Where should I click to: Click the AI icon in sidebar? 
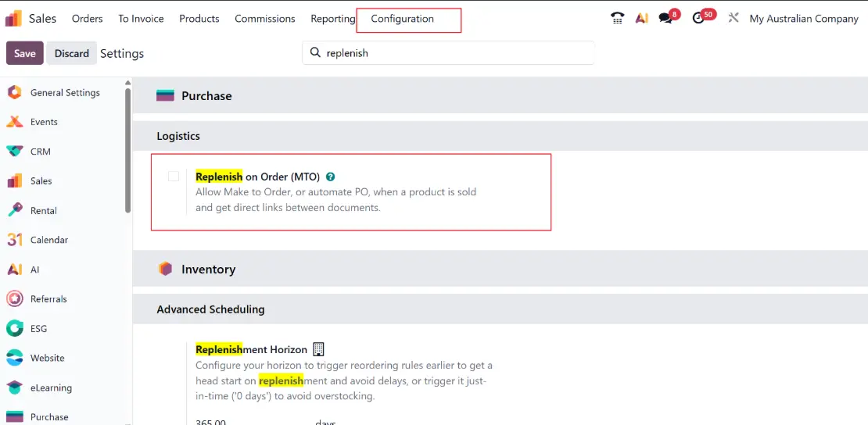14,270
